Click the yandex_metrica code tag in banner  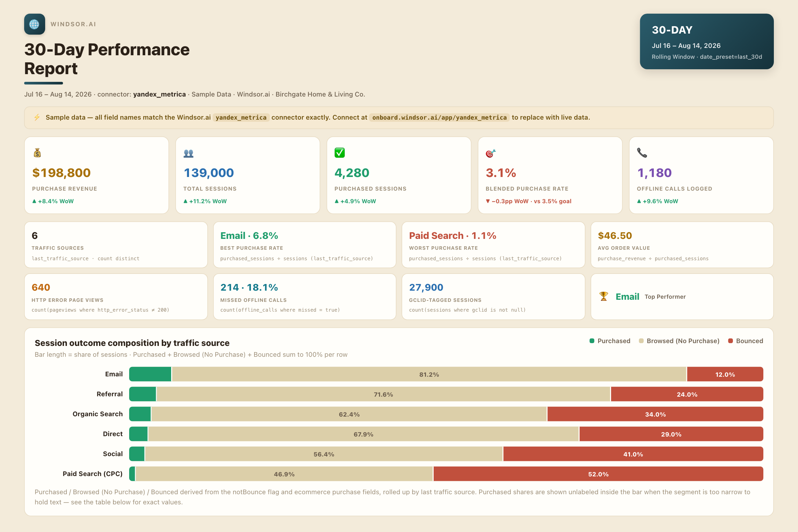click(x=241, y=118)
